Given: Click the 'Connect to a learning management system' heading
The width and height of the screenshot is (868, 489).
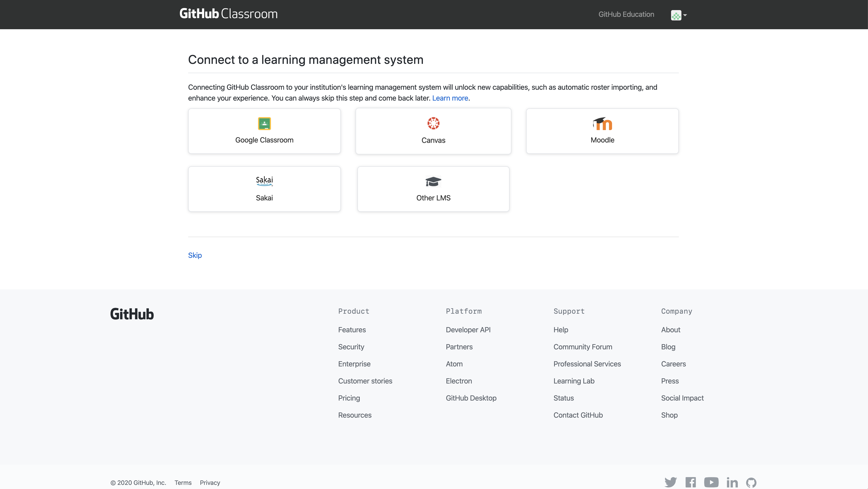Looking at the screenshot, I should pyautogui.click(x=306, y=60).
